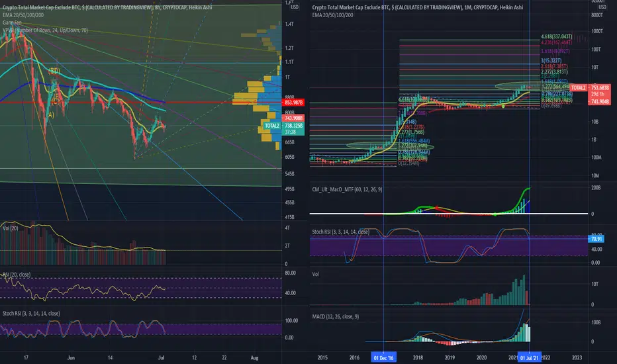Viewport: 617px width, 364px height.
Task: Click the 100T price axis label
Action: tap(596, 49)
